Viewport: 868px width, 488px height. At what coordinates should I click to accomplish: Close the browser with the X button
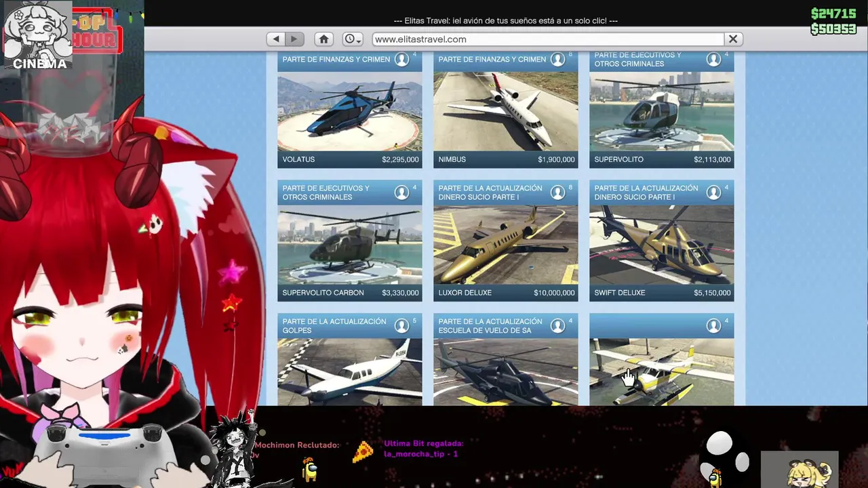tap(733, 39)
